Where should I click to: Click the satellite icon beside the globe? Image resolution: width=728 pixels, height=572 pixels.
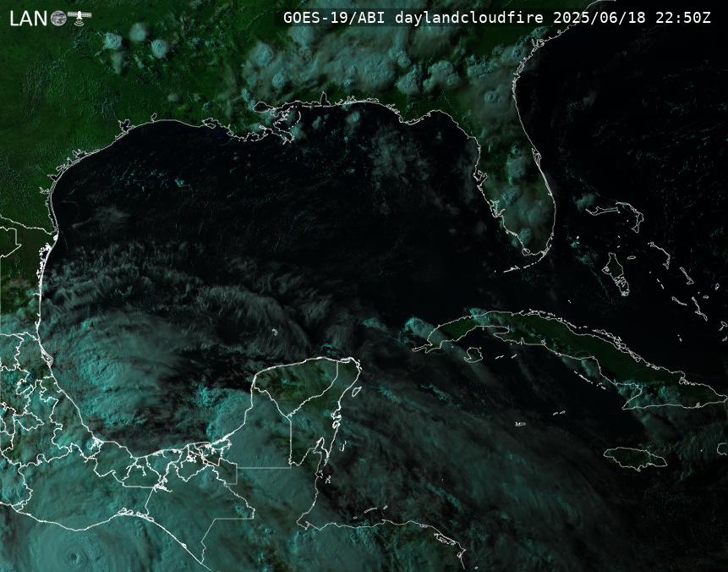point(79,18)
